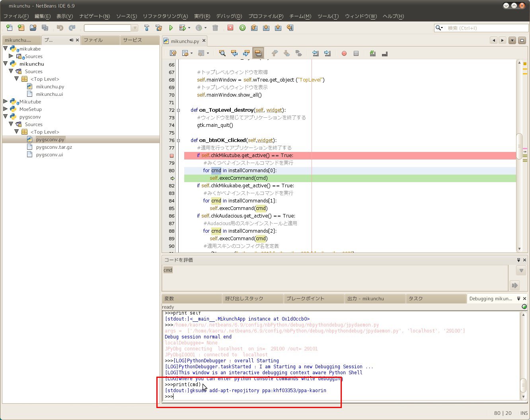Open the 実行(R) menu
Image resolution: width=530 pixels, height=420 pixels.
(x=202, y=16)
